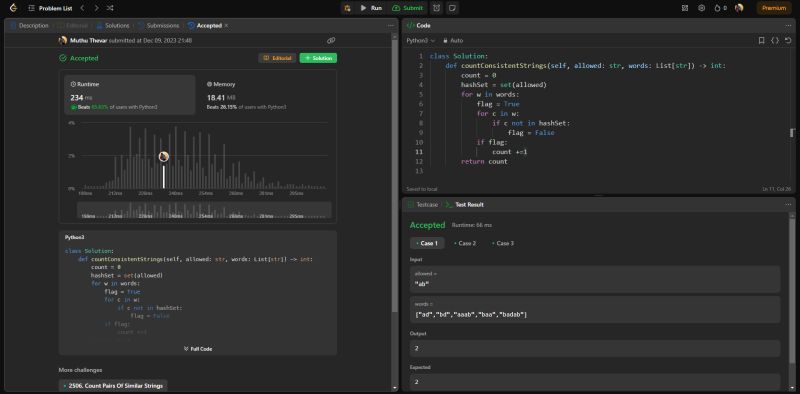Screen dimensions: 800x394
Task: Click the LeetCode logo icon
Action: click(14, 8)
